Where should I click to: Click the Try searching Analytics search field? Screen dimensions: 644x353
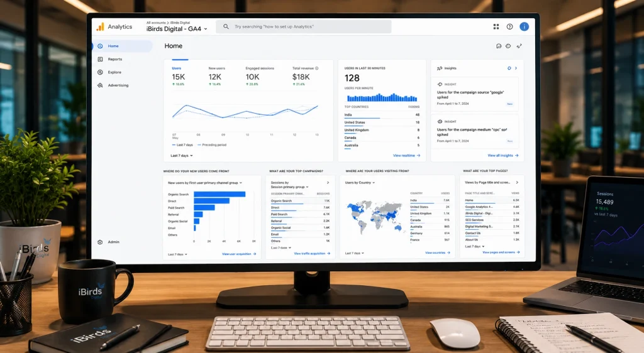point(304,26)
